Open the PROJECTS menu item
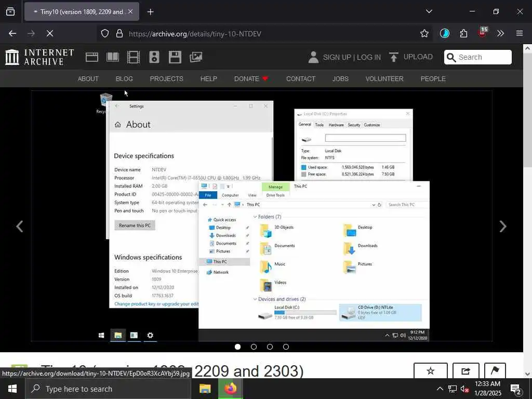The height and width of the screenshot is (399, 532). [167, 79]
